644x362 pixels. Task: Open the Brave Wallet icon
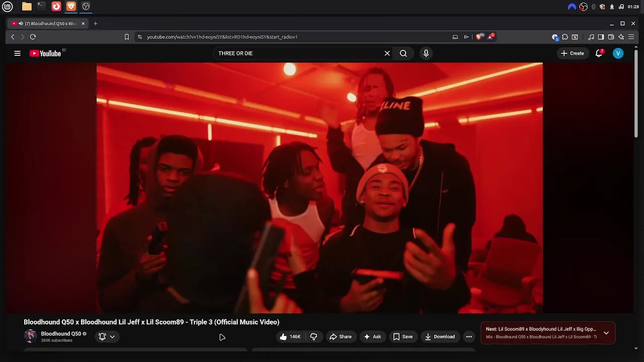[x=611, y=37]
